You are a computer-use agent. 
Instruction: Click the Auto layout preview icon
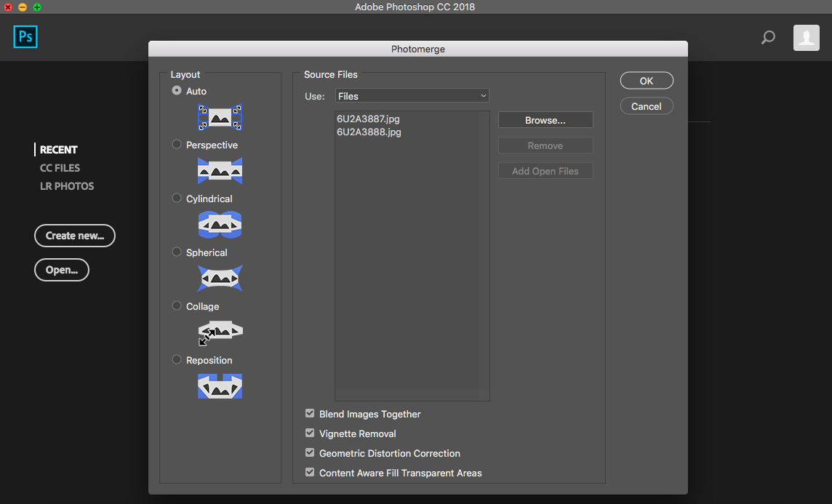tap(220, 117)
